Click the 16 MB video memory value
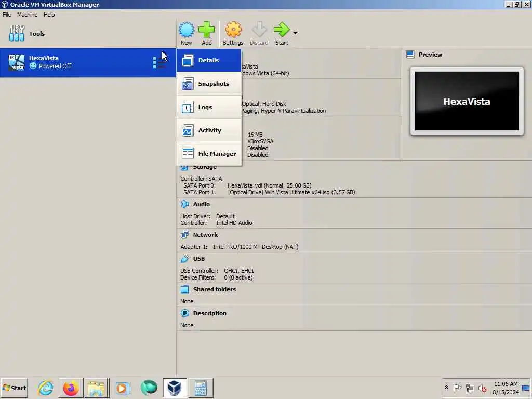This screenshot has width=532, height=399. 255,135
